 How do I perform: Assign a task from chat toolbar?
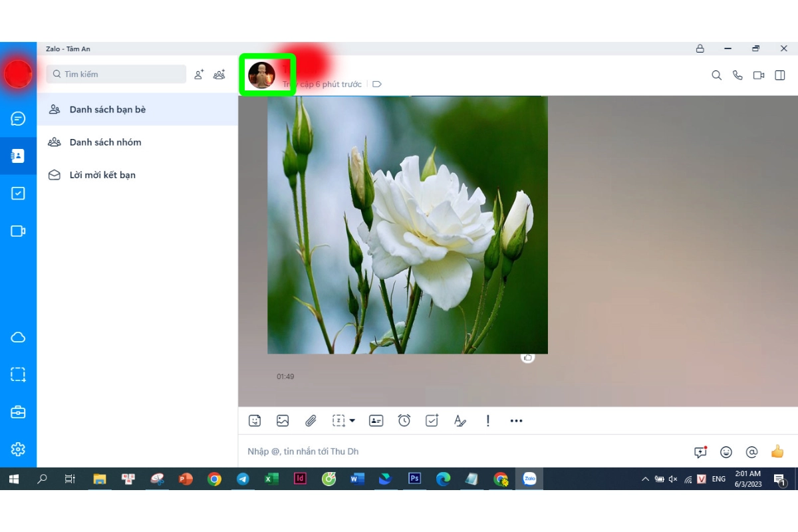[x=432, y=420]
